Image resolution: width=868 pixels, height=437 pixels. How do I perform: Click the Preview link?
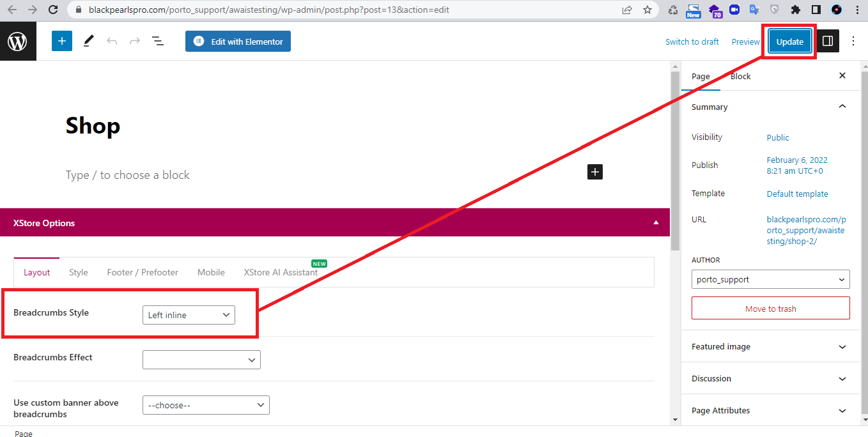(746, 42)
